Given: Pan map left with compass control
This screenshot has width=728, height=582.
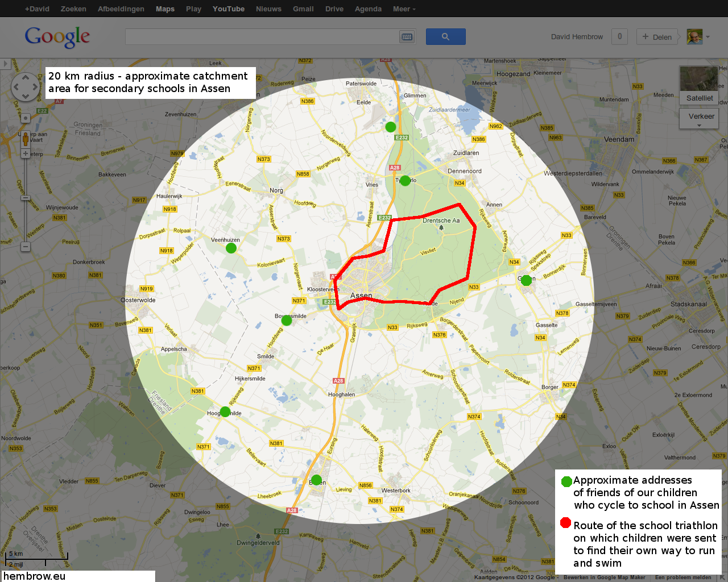Looking at the screenshot, I should 16,87.
